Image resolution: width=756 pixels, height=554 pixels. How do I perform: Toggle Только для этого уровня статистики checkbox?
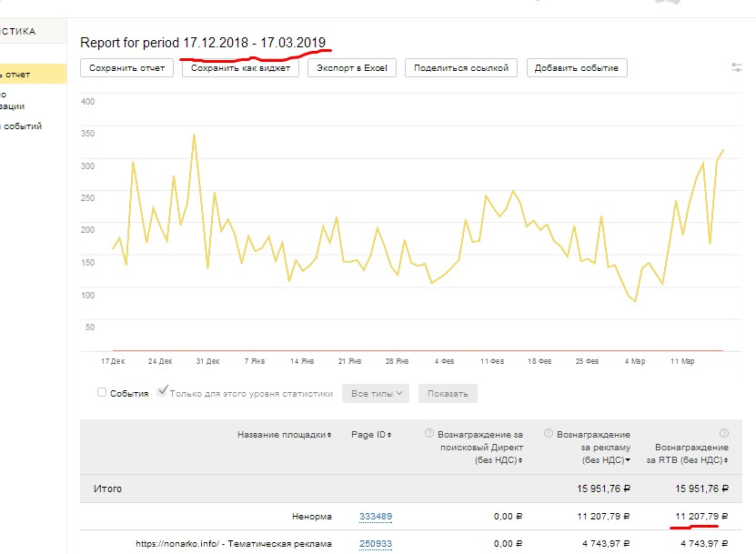[x=163, y=392]
